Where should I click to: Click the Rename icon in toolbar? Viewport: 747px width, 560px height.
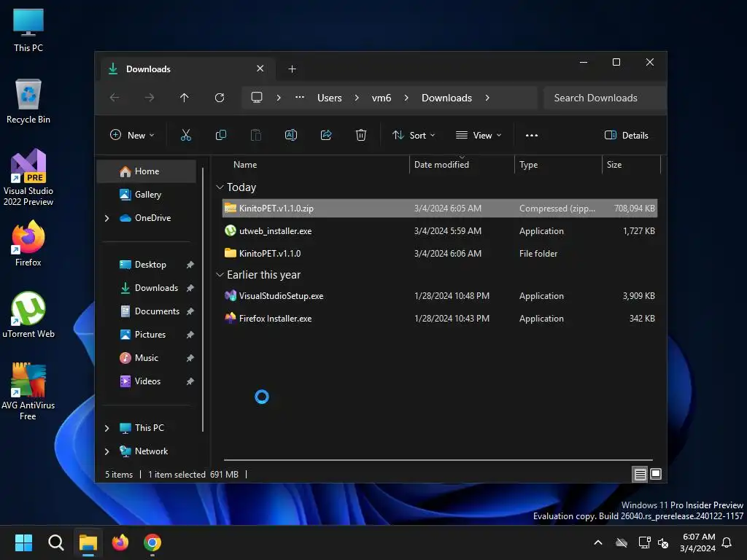(290, 135)
